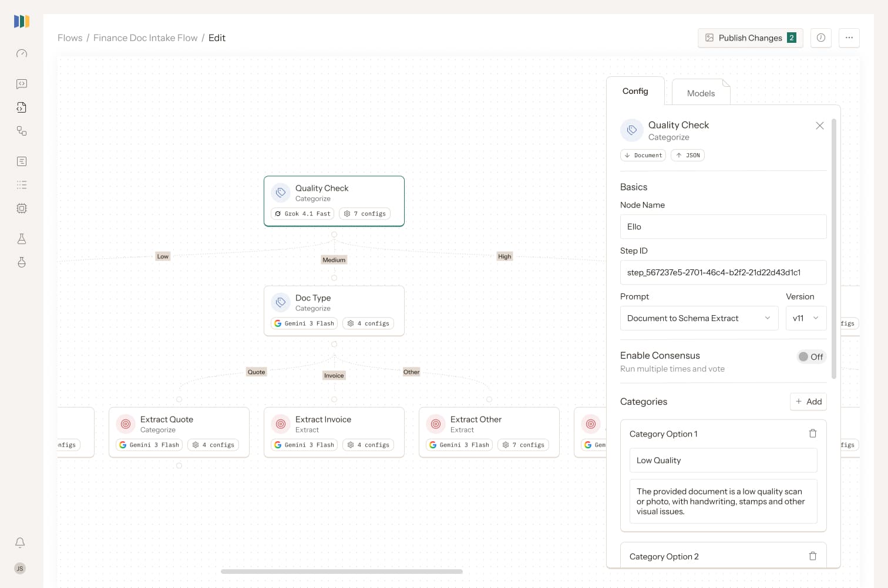Click the Publish Changes button
Viewport: 888px width, 588px height.
coord(750,38)
